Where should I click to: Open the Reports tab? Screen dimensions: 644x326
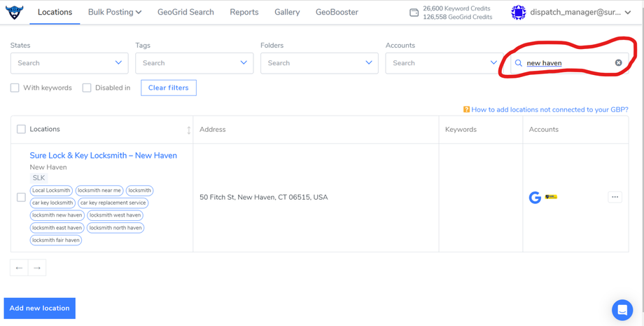(244, 12)
